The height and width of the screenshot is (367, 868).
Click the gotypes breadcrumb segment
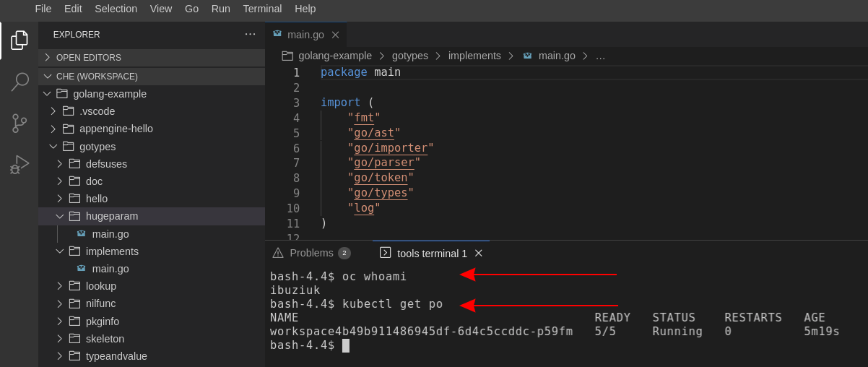(x=409, y=56)
